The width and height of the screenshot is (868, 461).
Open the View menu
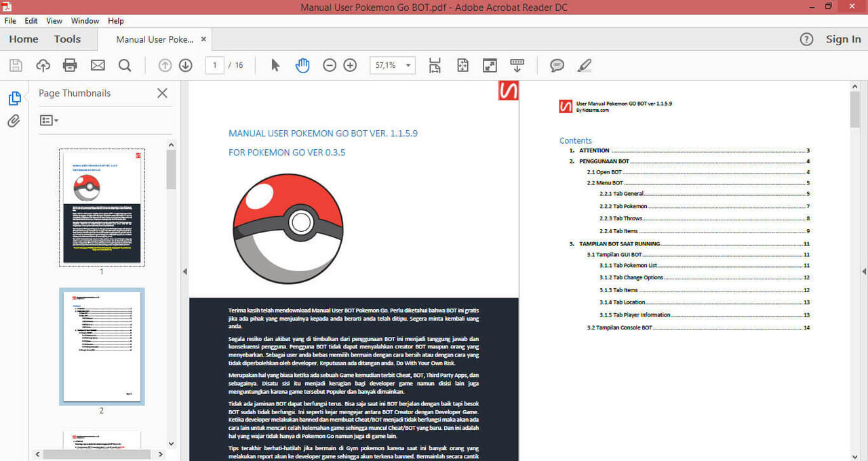pos(54,21)
